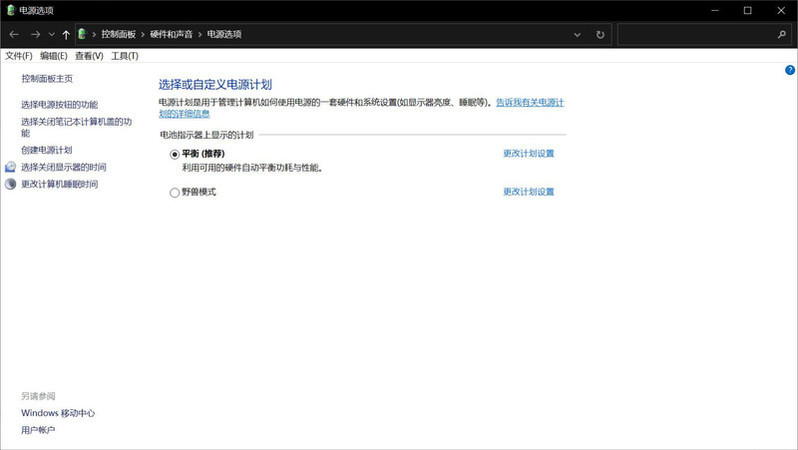Select the 野兽模式 power plan
This screenshot has width=798, height=450.
pos(175,192)
